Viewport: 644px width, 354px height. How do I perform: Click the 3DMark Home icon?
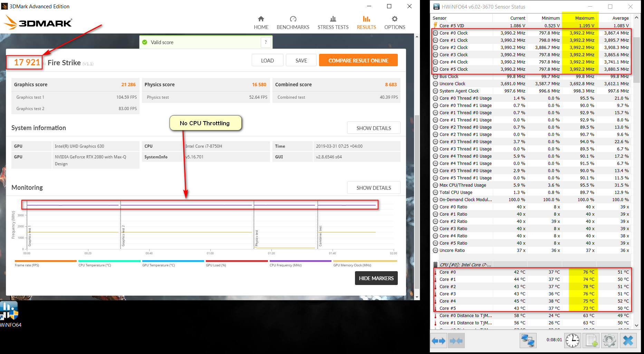point(261,19)
